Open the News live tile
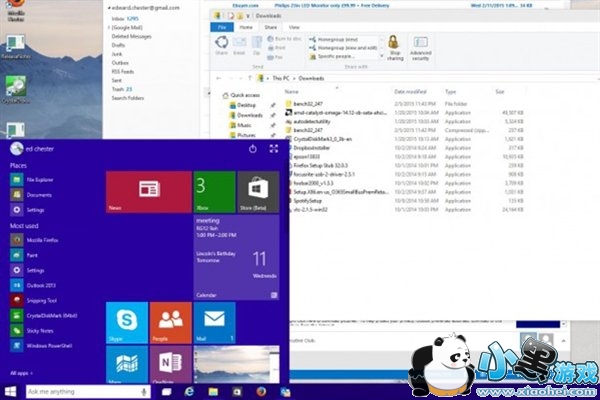This screenshot has height=400, width=600. tap(148, 191)
